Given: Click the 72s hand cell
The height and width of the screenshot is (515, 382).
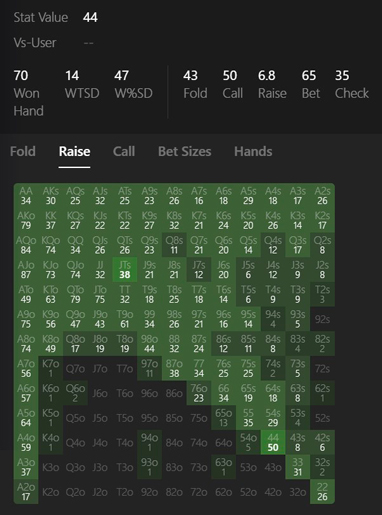Looking at the screenshot, I should coord(322,368).
